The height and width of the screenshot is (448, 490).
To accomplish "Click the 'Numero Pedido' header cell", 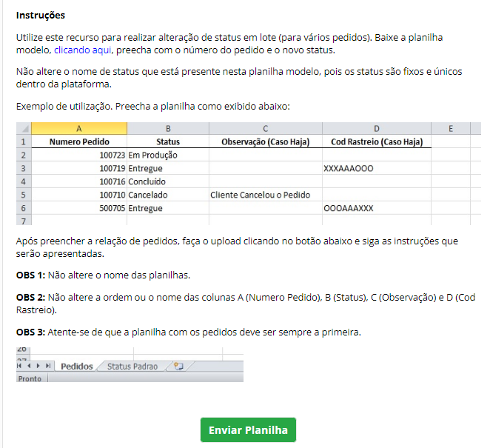I will pos(79,141).
